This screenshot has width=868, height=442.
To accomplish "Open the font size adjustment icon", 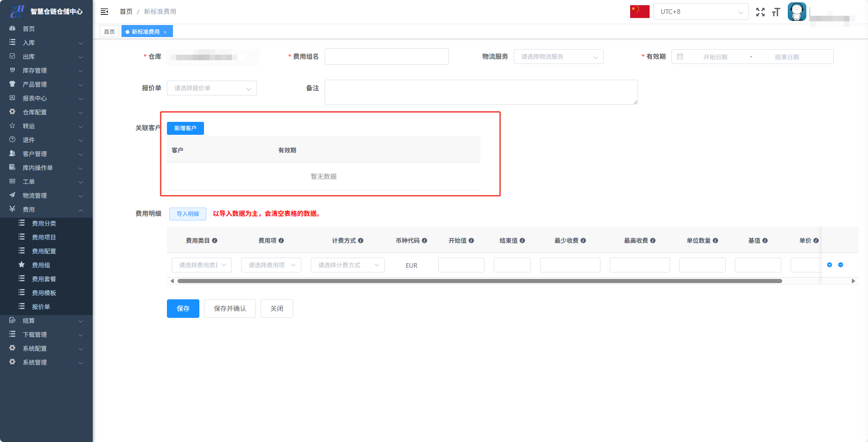I will (776, 12).
